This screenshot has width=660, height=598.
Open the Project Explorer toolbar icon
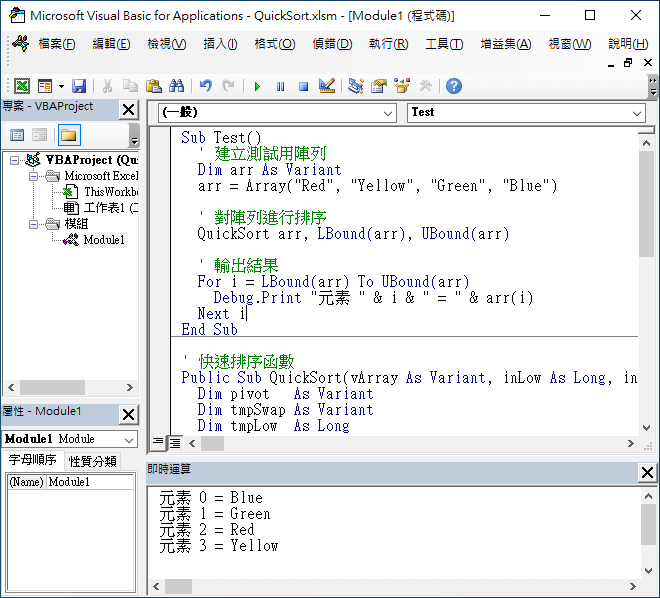[356, 86]
